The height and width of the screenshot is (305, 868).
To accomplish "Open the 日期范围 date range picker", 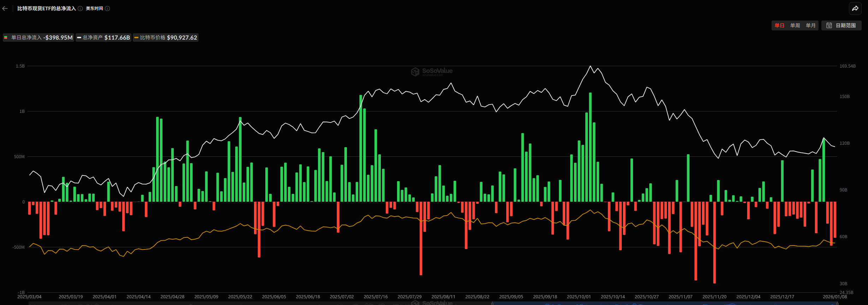I will 841,25.
